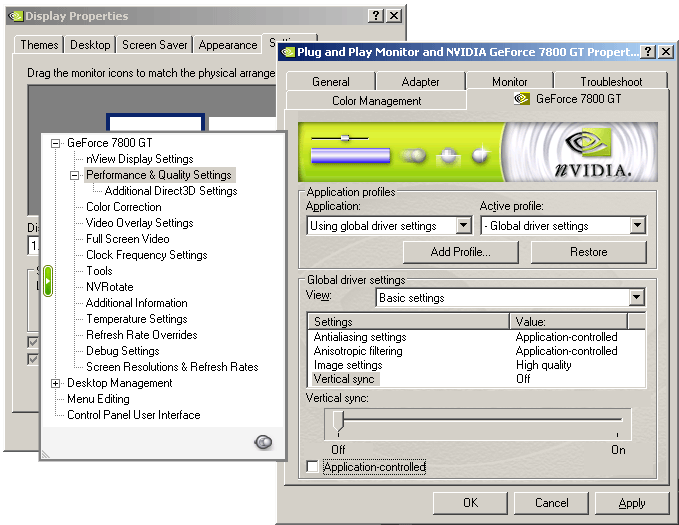The width and height of the screenshot is (679, 525).
Task: Expand the Desktop Management tree node
Action: tap(55, 383)
